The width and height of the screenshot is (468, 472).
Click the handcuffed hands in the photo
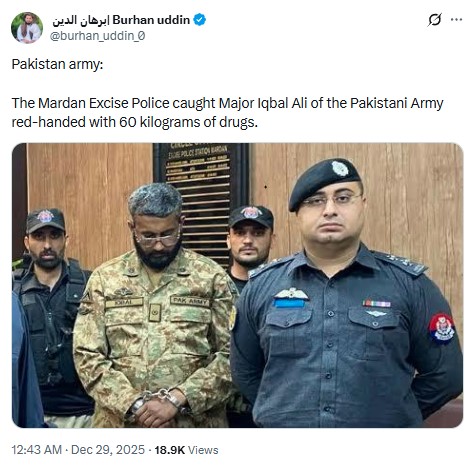(x=157, y=407)
